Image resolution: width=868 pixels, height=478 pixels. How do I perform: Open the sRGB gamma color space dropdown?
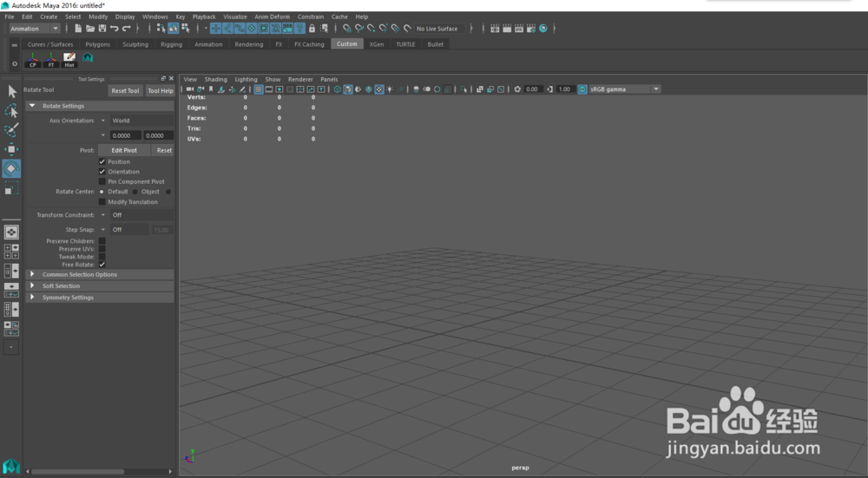[x=656, y=89]
